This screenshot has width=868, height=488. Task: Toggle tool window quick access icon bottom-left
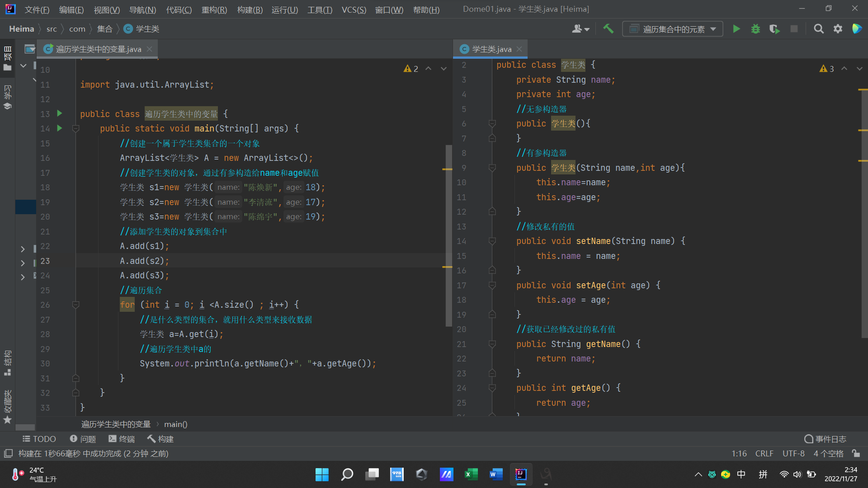[x=8, y=453]
